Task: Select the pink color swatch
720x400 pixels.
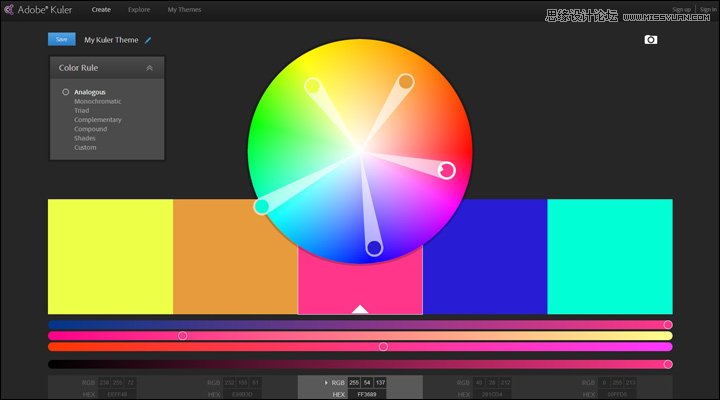Action: pyautogui.click(x=360, y=289)
